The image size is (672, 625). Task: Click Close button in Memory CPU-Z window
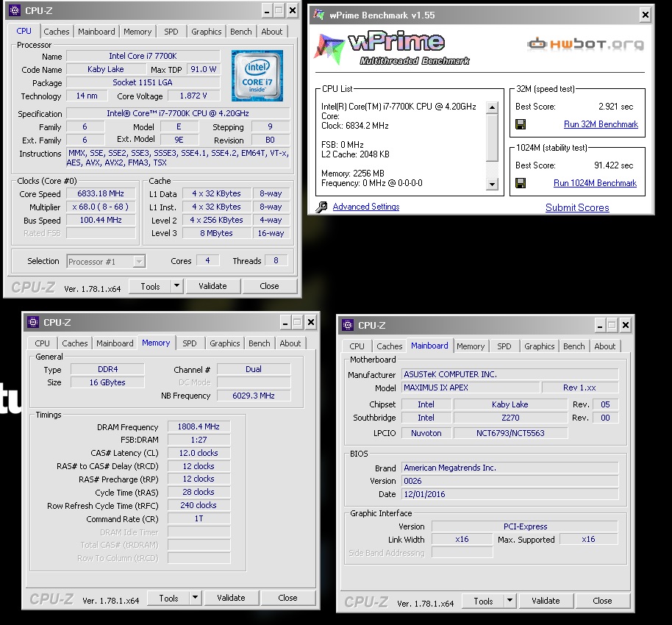287,598
